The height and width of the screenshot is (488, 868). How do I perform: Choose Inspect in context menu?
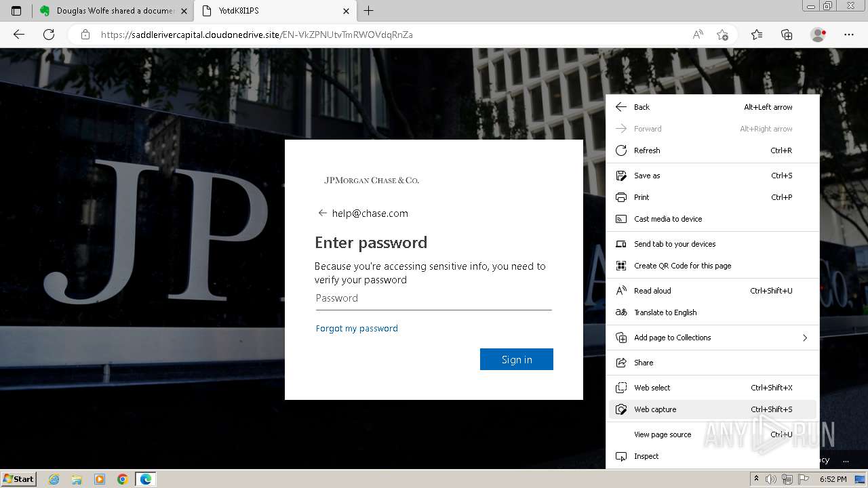[x=712, y=456]
